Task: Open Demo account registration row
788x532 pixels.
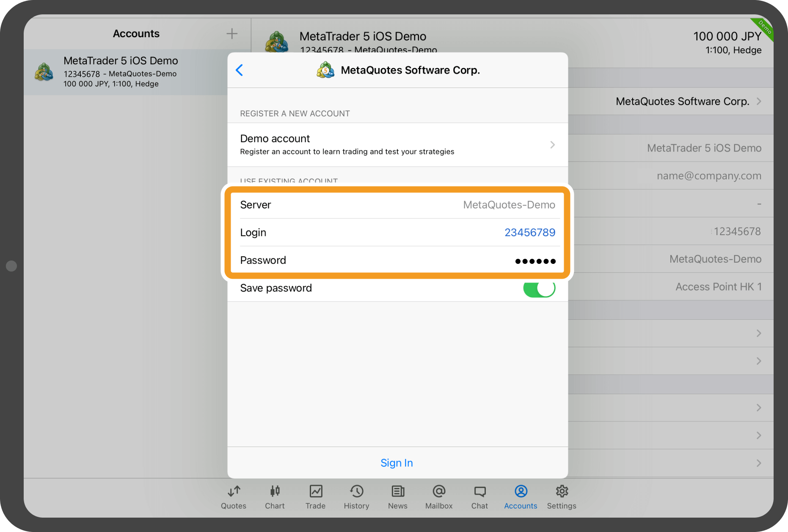Action: 397,145
